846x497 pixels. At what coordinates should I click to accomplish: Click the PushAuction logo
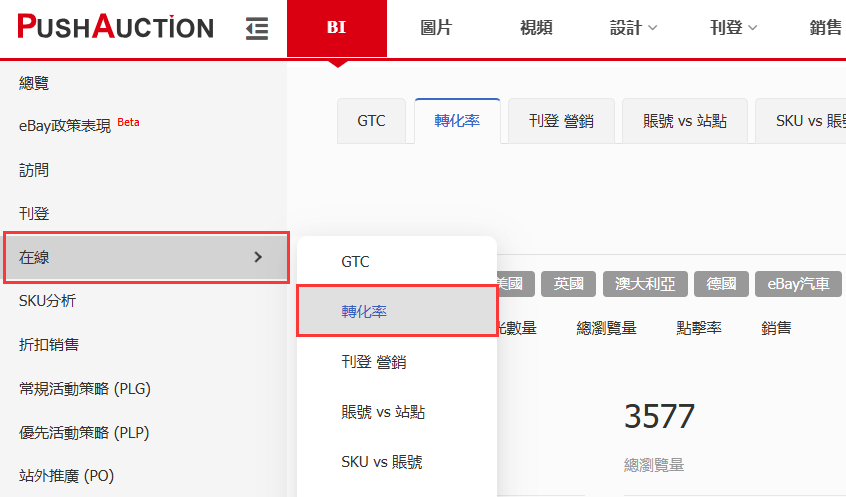115,27
